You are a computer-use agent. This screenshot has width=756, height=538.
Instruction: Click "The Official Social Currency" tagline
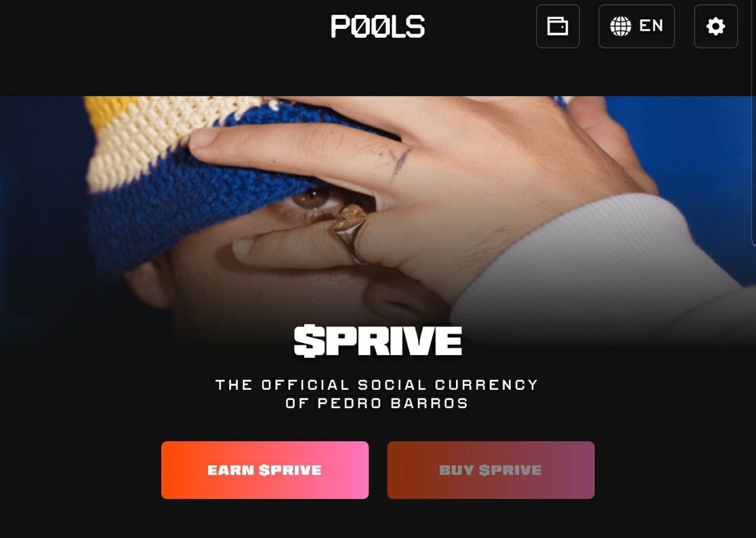[x=377, y=385]
